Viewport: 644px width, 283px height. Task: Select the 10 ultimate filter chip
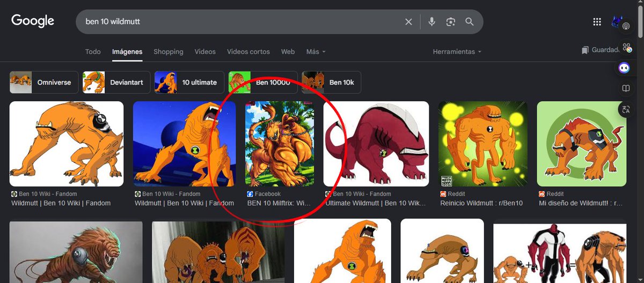pos(189,83)
